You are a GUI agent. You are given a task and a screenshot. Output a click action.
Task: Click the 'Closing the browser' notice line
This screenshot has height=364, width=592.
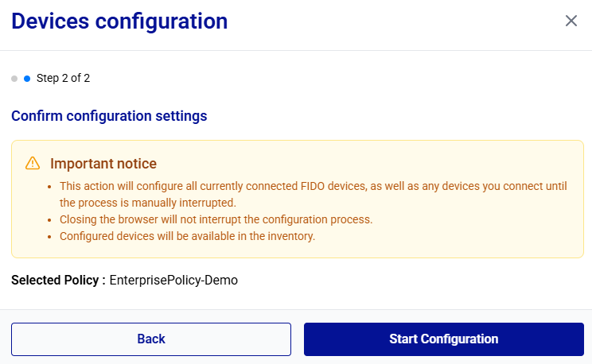click(216, 219)
